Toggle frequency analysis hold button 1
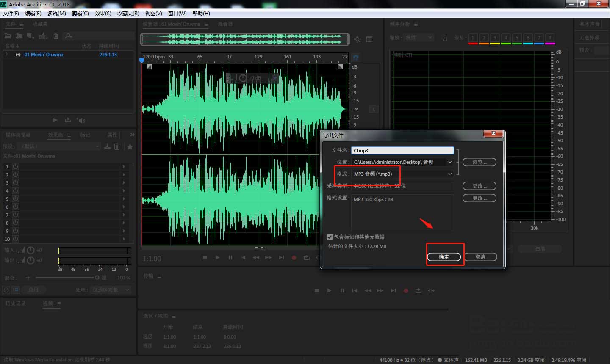Screen dimensions: 610x364 point(473,38)
